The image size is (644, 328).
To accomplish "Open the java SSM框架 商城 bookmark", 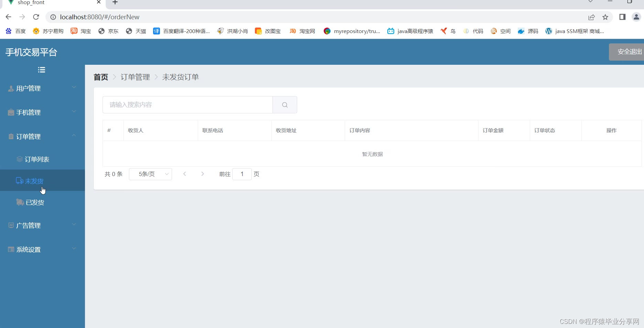I will pos(575,31).
